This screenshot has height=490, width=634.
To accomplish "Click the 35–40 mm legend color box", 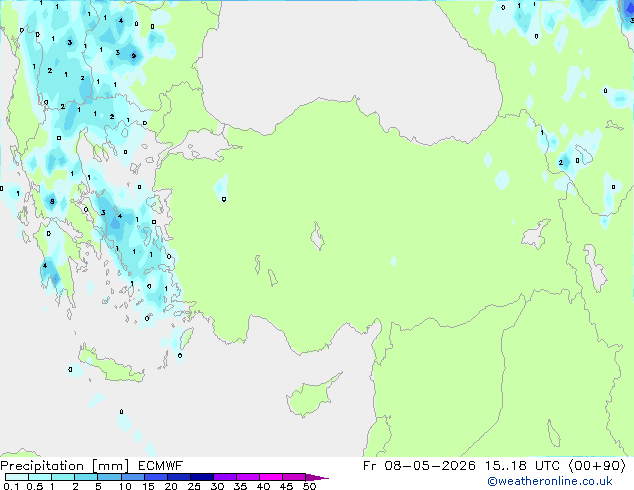I will 247,477.
